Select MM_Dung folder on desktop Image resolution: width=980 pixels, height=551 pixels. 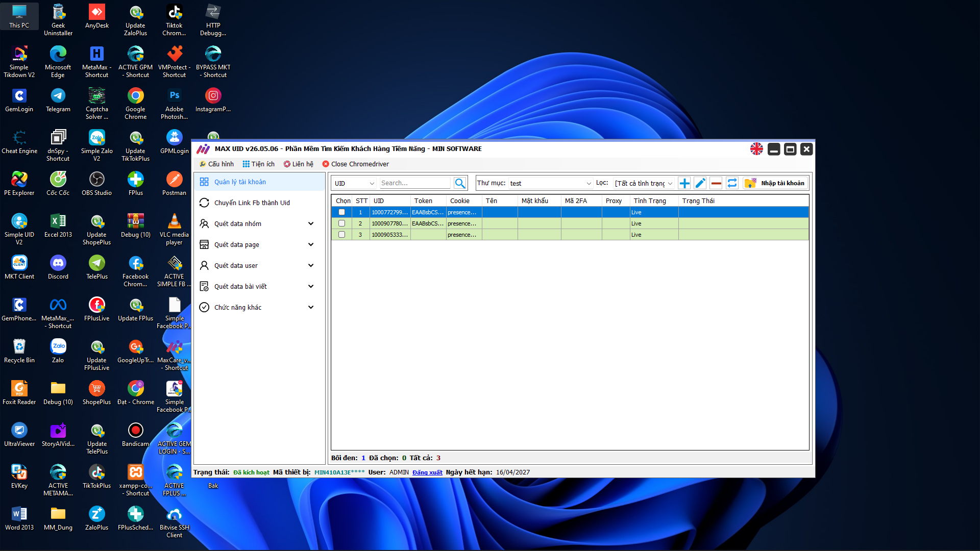(58, 518)
